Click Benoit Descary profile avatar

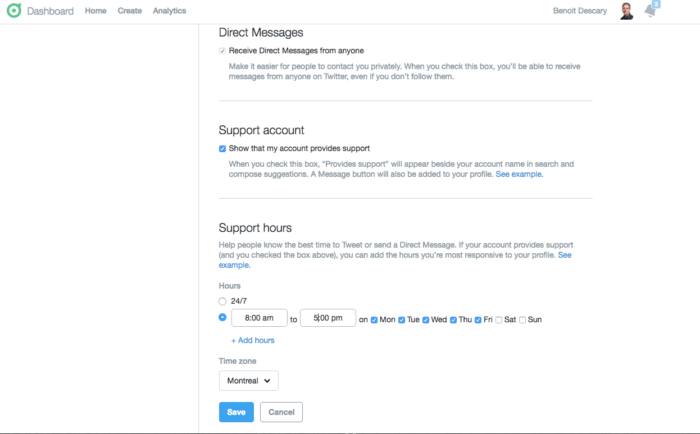626,12
